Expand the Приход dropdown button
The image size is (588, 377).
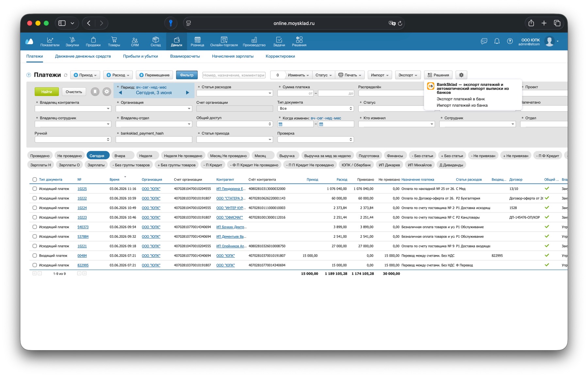[x=85, y=75]
